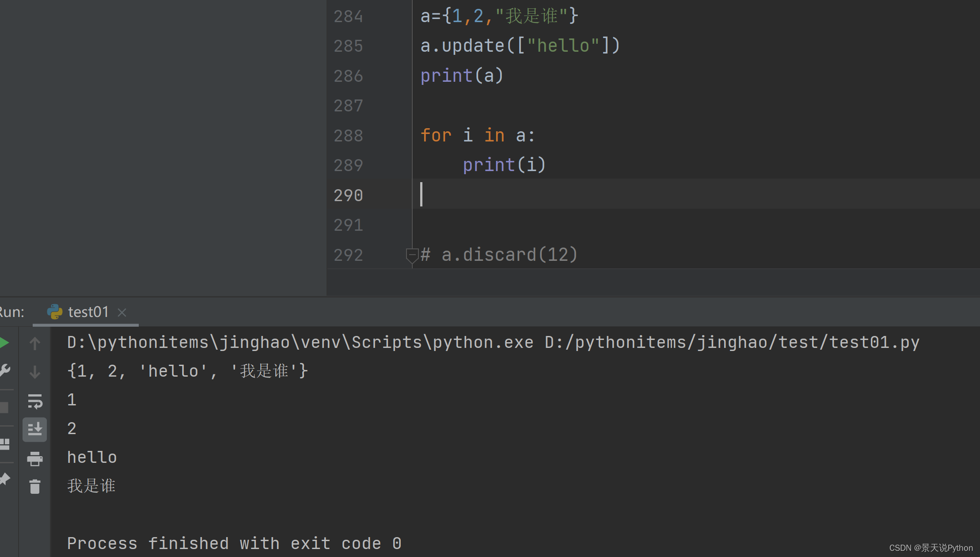Click the Run panel label

pyautogui.click(x=12, y=312)
